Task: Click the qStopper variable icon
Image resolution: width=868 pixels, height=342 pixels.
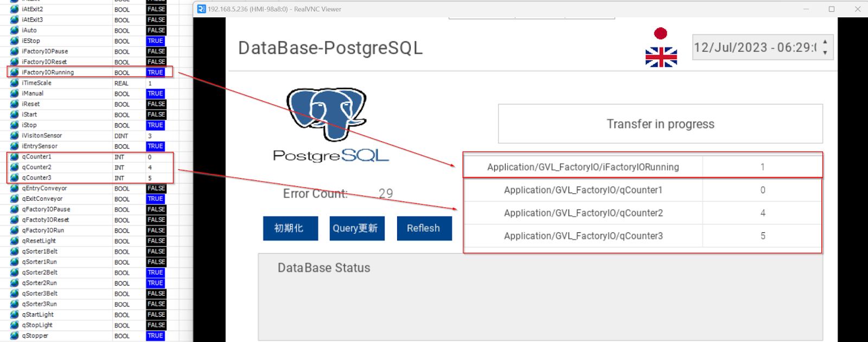Action: (15, 335)
